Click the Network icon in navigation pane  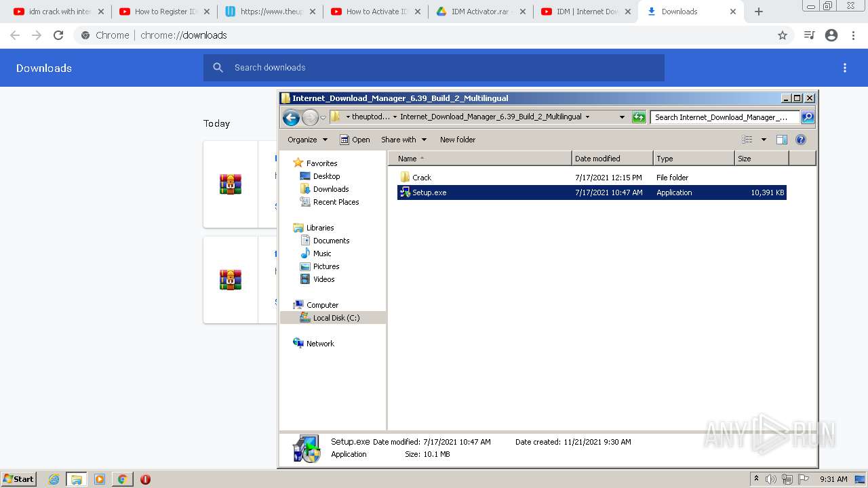298,343
